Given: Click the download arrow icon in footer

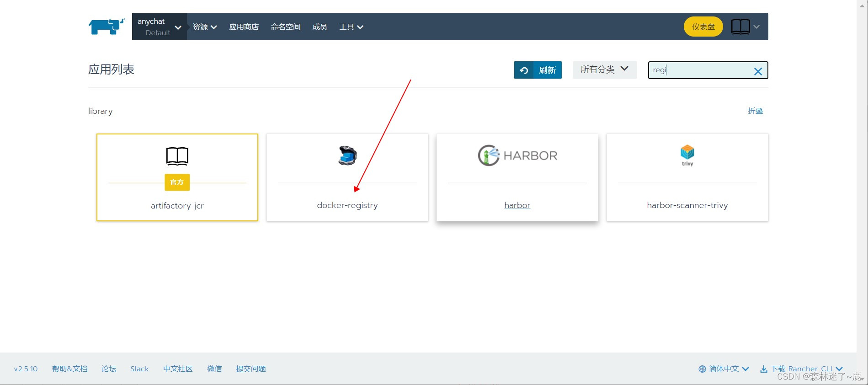Looking at the screenshot, I should point(763,369).
